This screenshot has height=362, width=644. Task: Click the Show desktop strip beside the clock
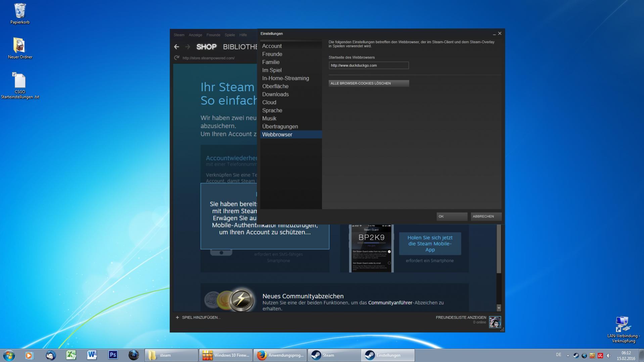pos(641,355)
